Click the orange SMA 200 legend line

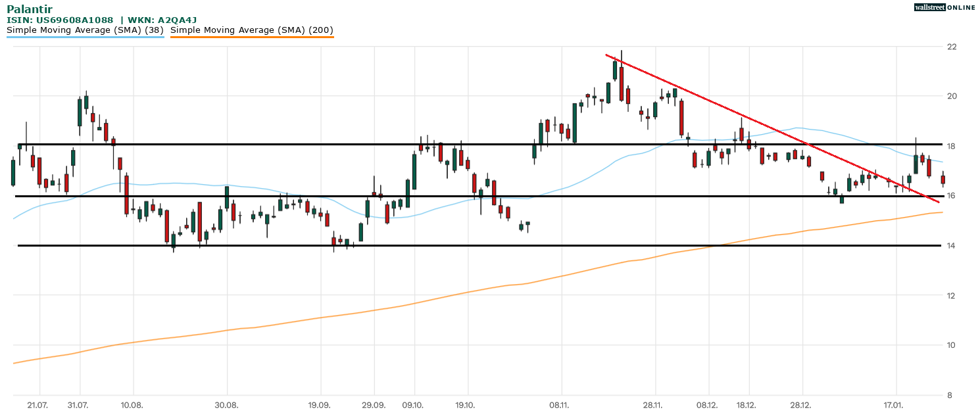(x=251, y=37)
